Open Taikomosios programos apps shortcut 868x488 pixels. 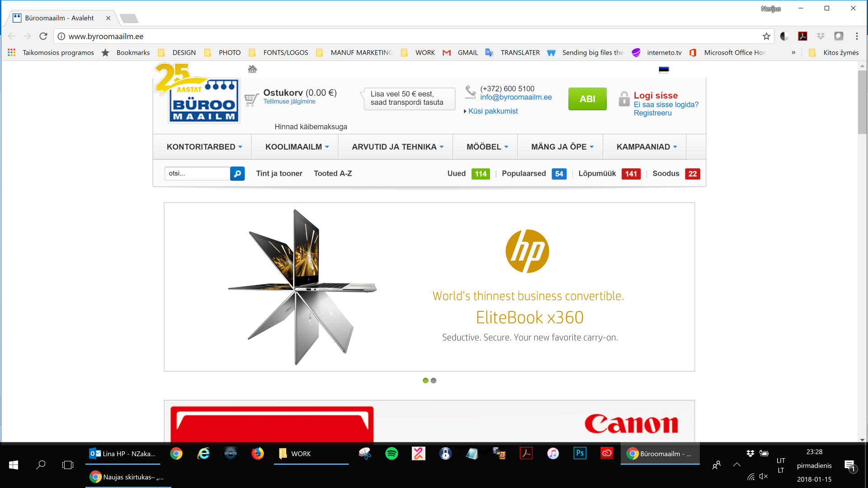(x=51, y=52)
